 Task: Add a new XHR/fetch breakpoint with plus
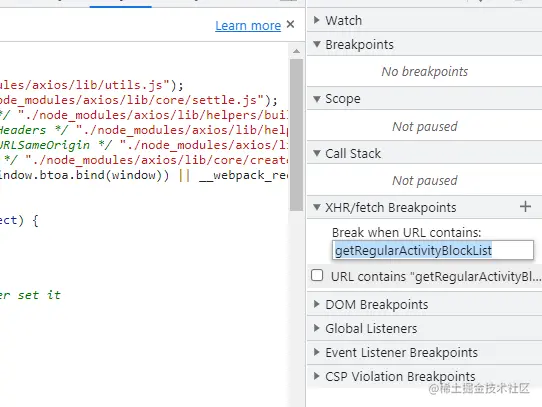point(525,207)
